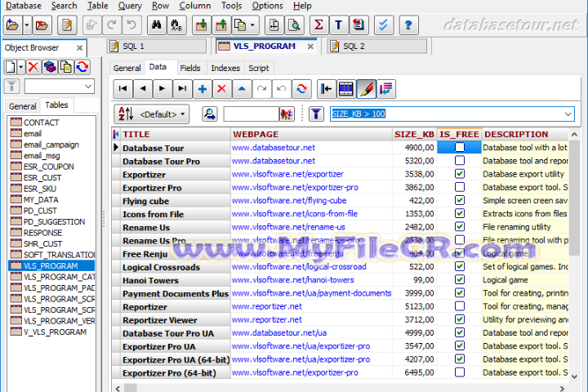Delete object with red X in Object Browser

point(33,67)
